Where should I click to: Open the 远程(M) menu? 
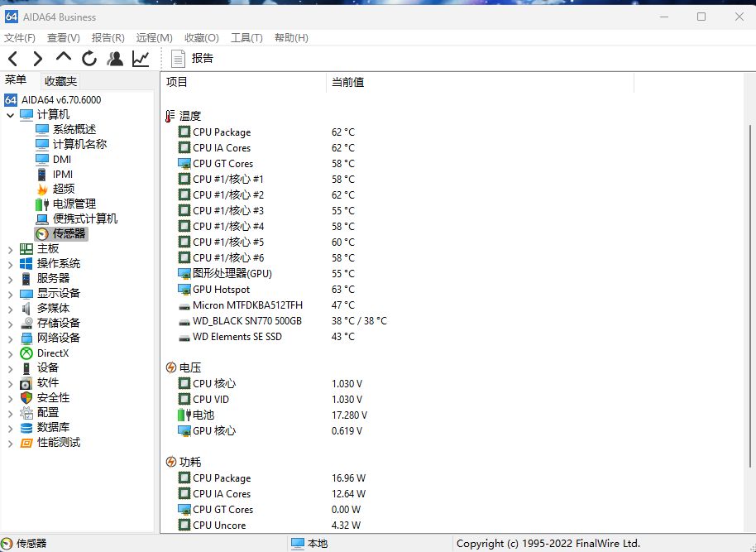pyautogui.click(x=155, y=37)
